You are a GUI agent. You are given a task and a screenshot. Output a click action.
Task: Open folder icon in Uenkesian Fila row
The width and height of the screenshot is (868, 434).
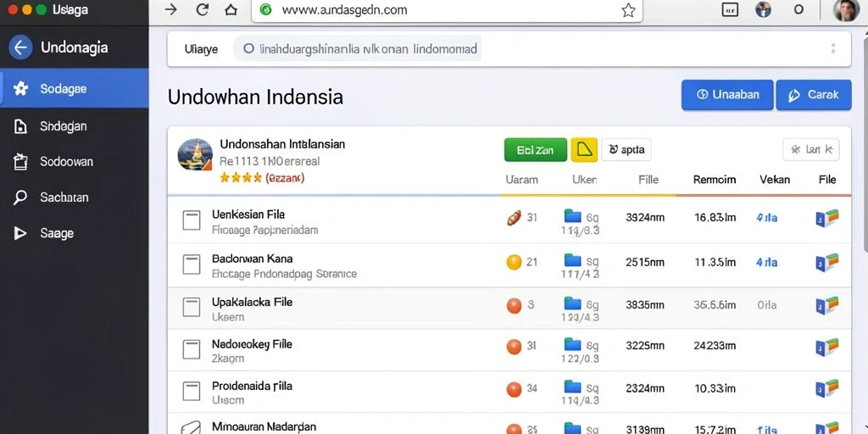[572, 216]
